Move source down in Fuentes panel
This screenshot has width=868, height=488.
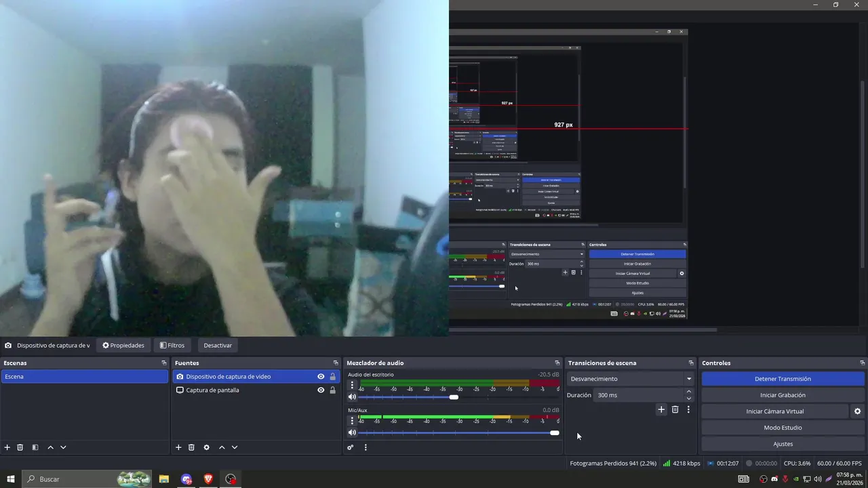[235, 447]
